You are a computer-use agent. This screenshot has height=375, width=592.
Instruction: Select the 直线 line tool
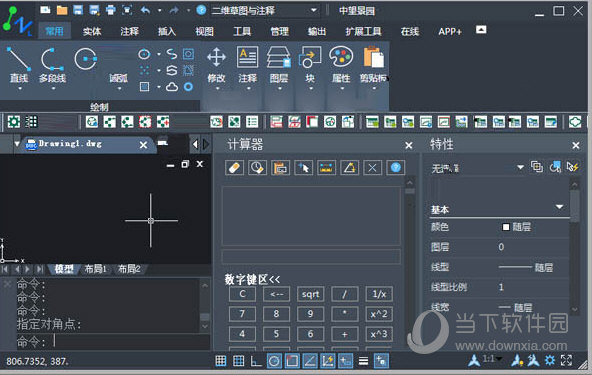point(18,64)
